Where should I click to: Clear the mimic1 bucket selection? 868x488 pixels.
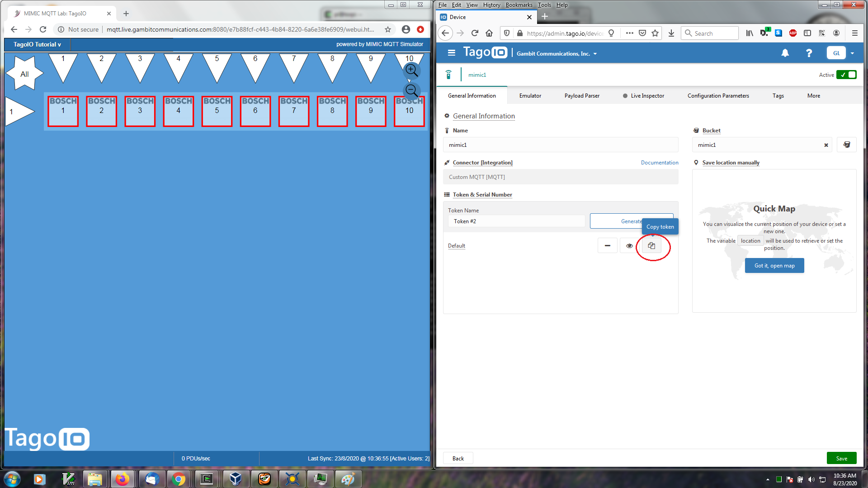tap(826, 145)
